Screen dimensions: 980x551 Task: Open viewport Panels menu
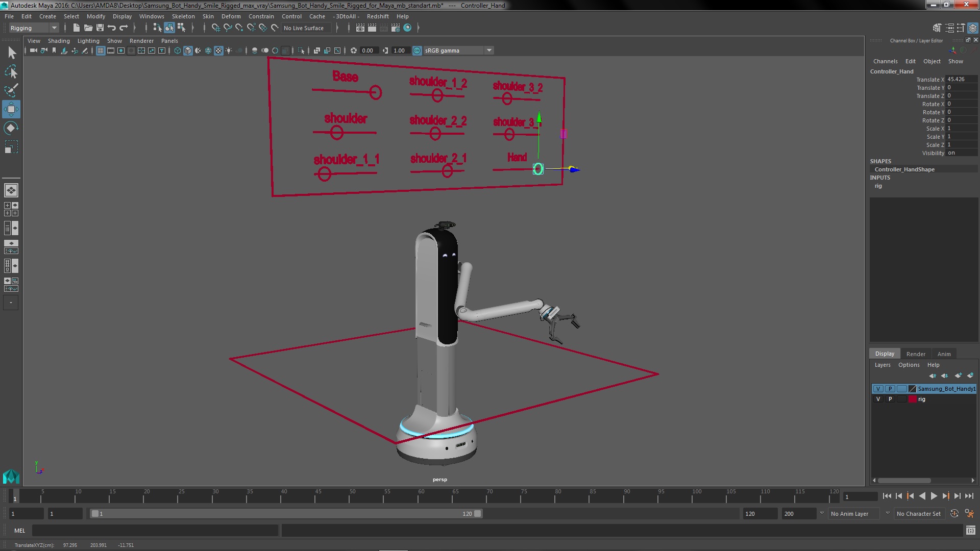click(169, 41)
